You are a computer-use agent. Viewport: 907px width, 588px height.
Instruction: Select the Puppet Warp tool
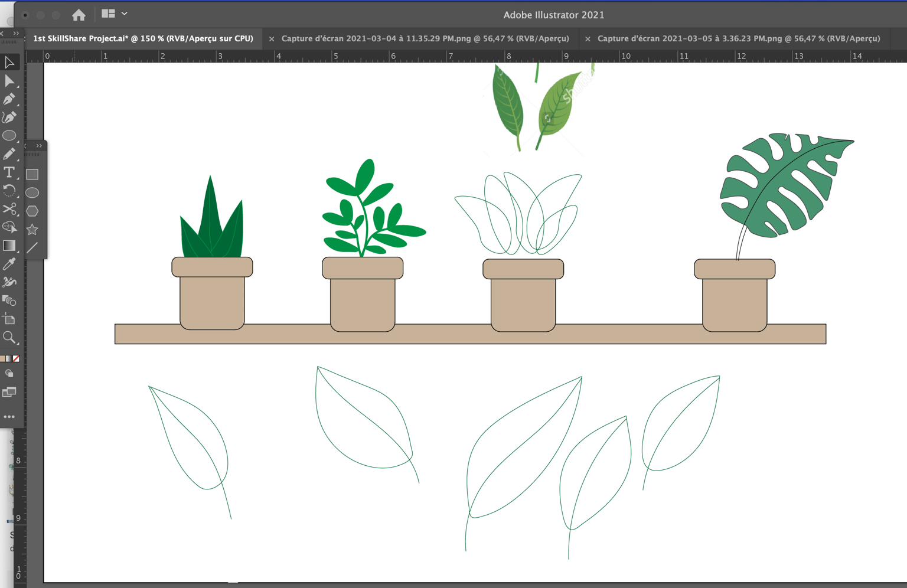pyautogui.click(x=9, y=282)
